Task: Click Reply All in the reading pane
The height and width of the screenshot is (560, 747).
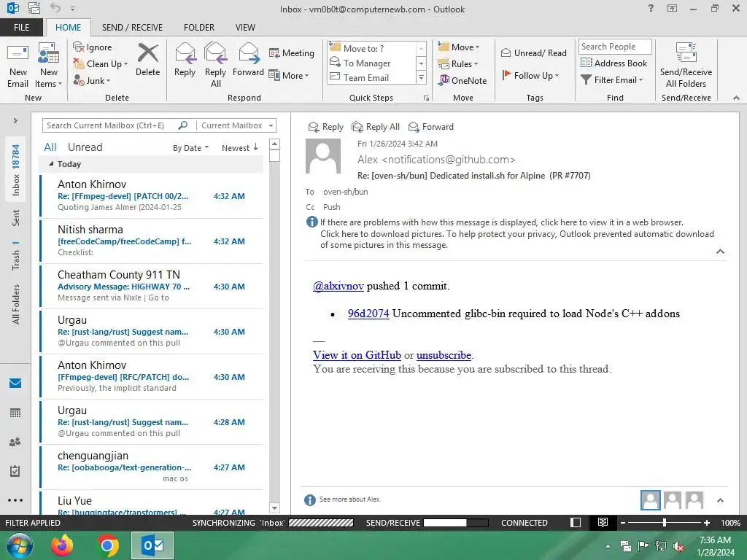Action: (376, 127)
